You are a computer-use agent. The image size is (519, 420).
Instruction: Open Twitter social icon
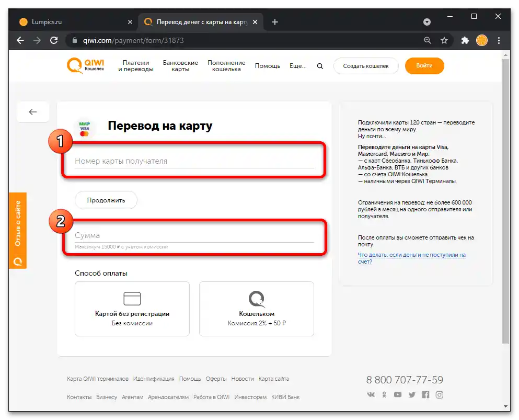click(412, 394)
